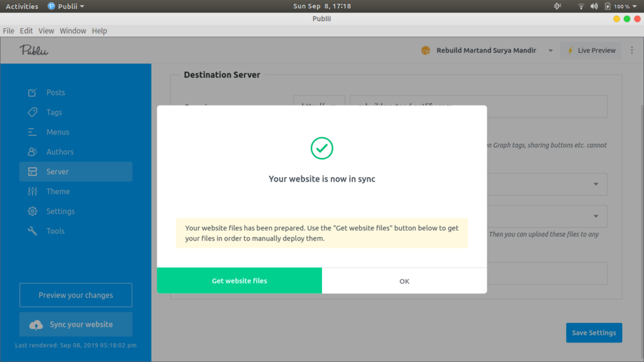This screenshot has width=644, height=362.
Task: Click Get website files button
Action: click(240, 281)
